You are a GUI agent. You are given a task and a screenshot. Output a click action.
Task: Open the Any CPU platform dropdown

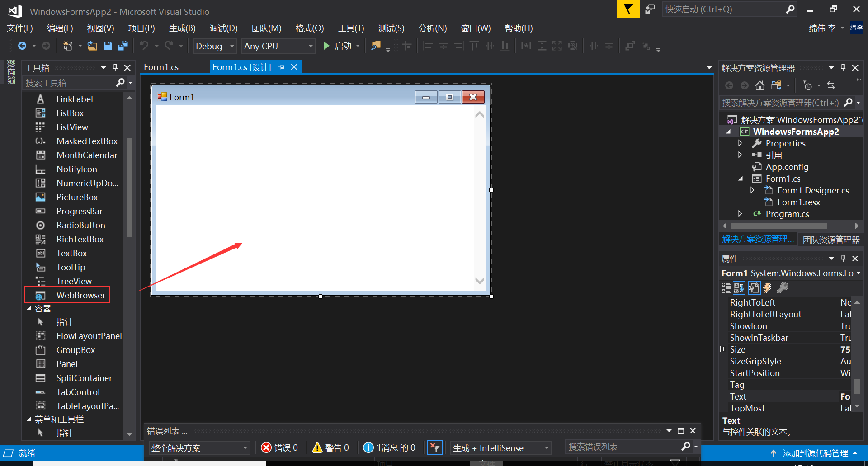[278, 46]
